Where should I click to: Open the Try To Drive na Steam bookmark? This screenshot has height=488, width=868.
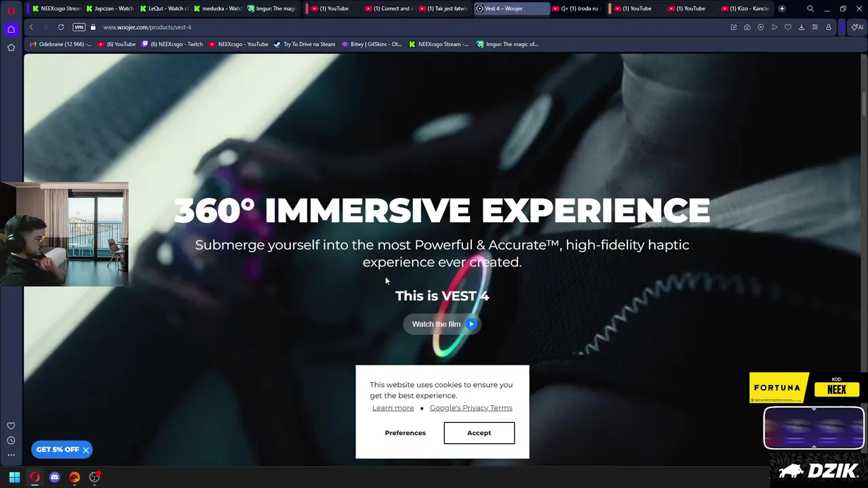304,44
